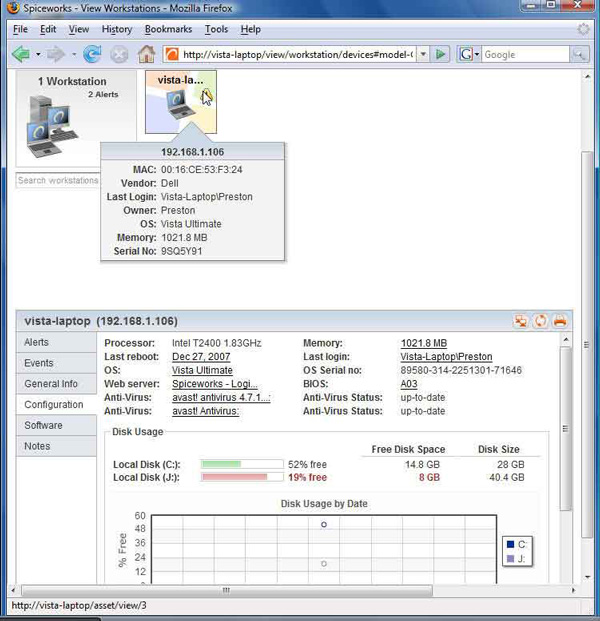Switch to the Software tab
This screenshot has width=600, height=621.
click(x=43, y=426)
